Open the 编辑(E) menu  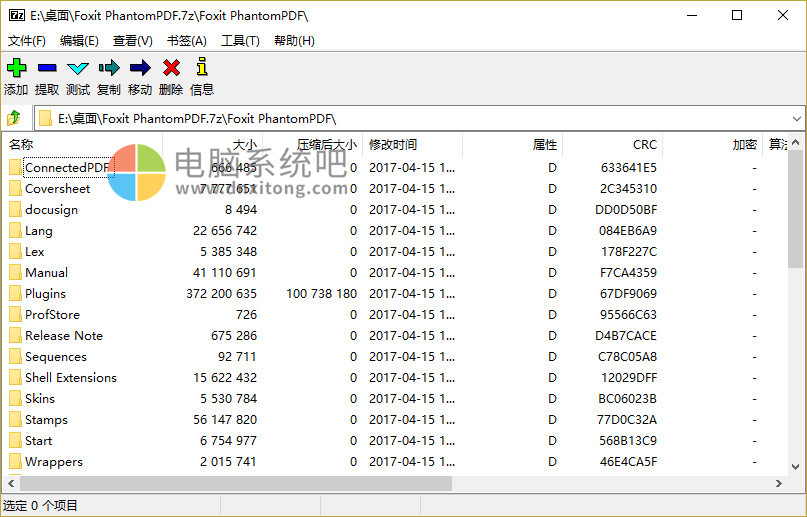[x=79, y=41]
